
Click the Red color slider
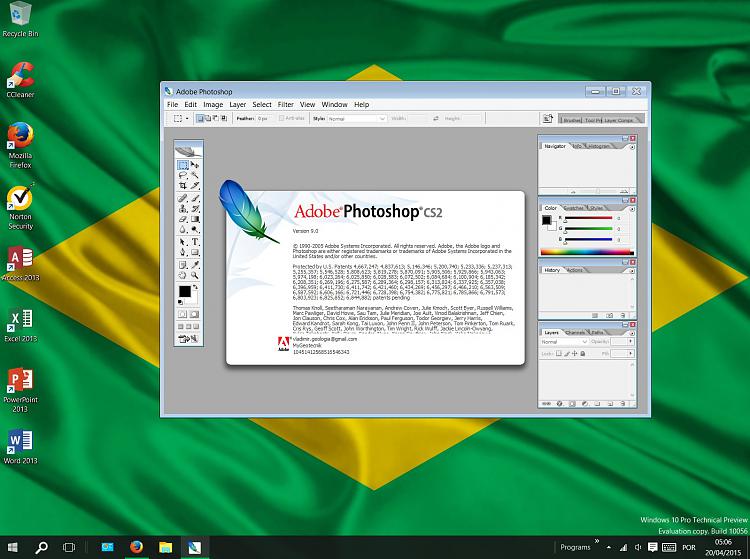pyautogui.click(x=588, y=218)
